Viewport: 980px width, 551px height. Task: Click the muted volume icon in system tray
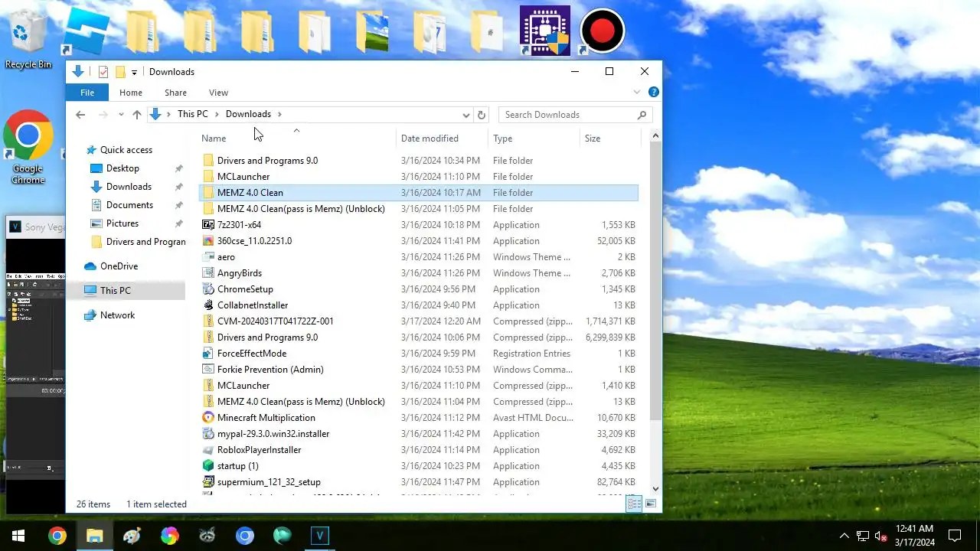pyautogui.click(x=881, y=536)
